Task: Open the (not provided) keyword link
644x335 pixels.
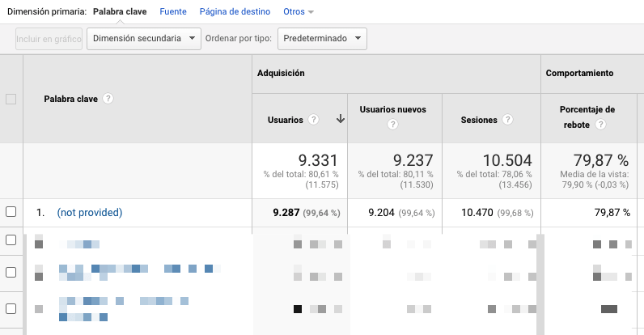Action: click(89, 213)
